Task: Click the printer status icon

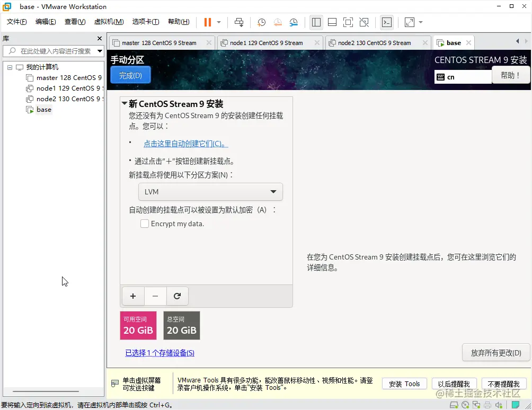Action: 487,405
